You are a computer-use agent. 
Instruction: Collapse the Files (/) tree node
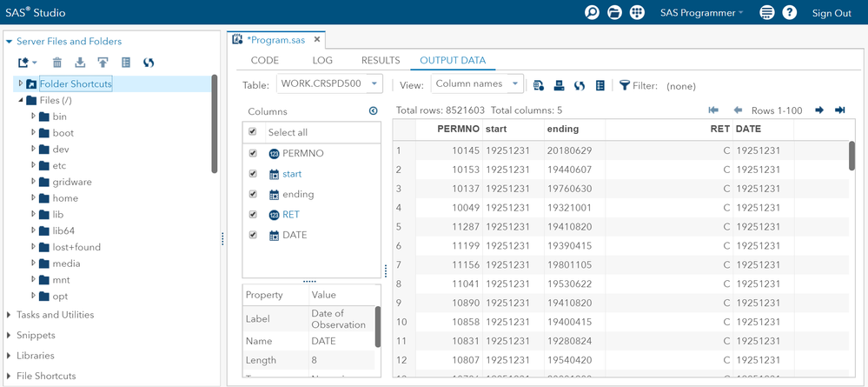21,100
